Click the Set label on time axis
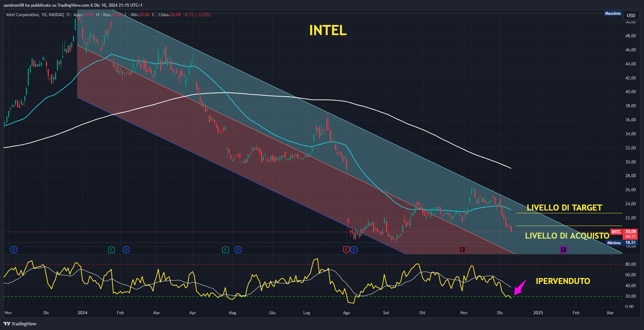644x330 pixels. coord(386,313)
